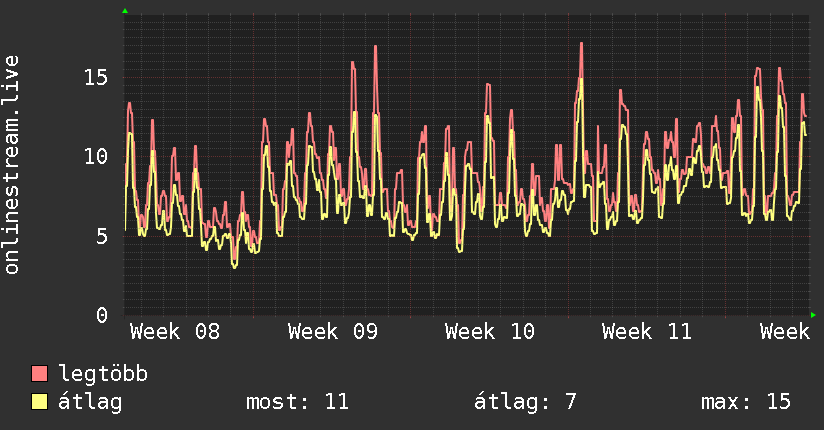Click the pink legtöbb legend swatch
This screenshot has height=430, width=824.
39,373
